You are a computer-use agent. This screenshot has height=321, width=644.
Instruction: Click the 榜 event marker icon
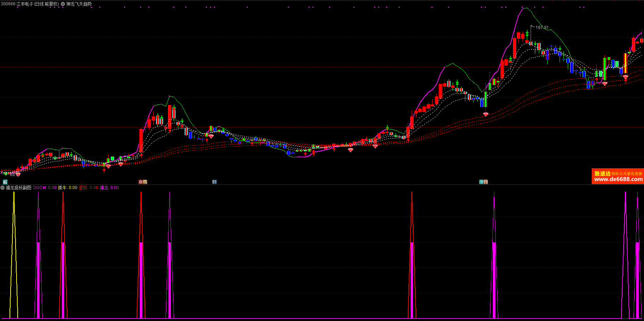click(145, 182)
